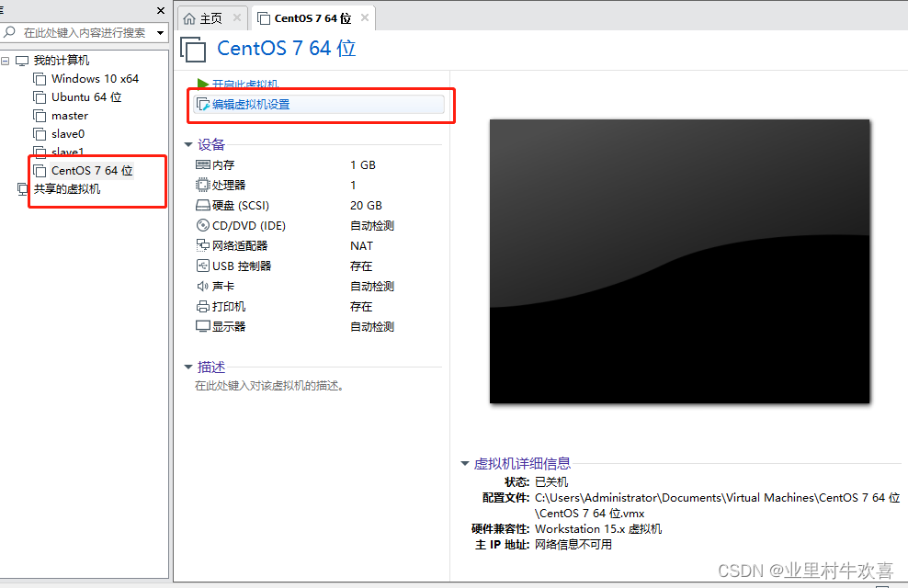
Task: Click the master VM icon
Action: 40,117
